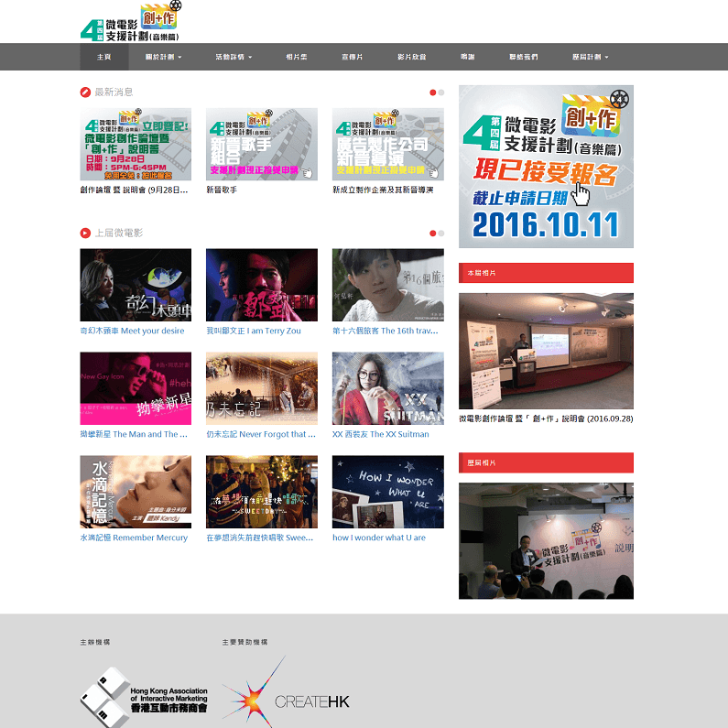Click the XX 西裝友 The XX Suitman link

[381, 434]
